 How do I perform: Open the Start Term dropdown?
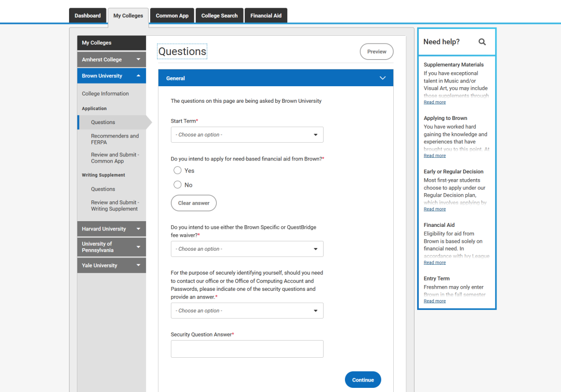(x=247, y=134)
